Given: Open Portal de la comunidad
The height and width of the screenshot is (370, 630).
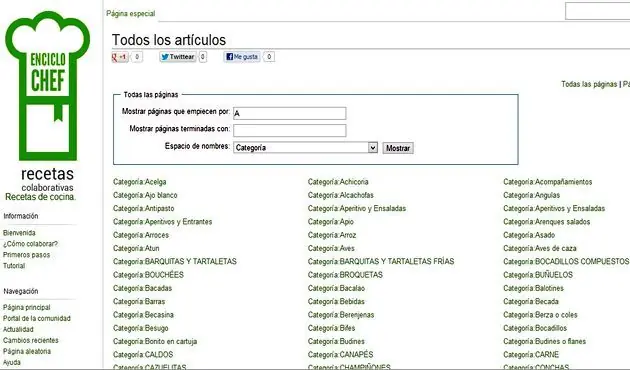Looking at the screenshot, I should point(37,319).
